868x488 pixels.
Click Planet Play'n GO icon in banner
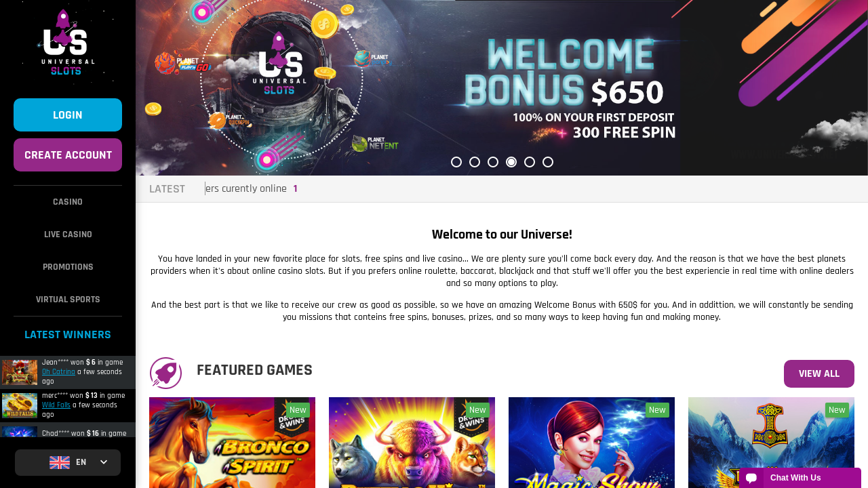click(x=182, y=64)
